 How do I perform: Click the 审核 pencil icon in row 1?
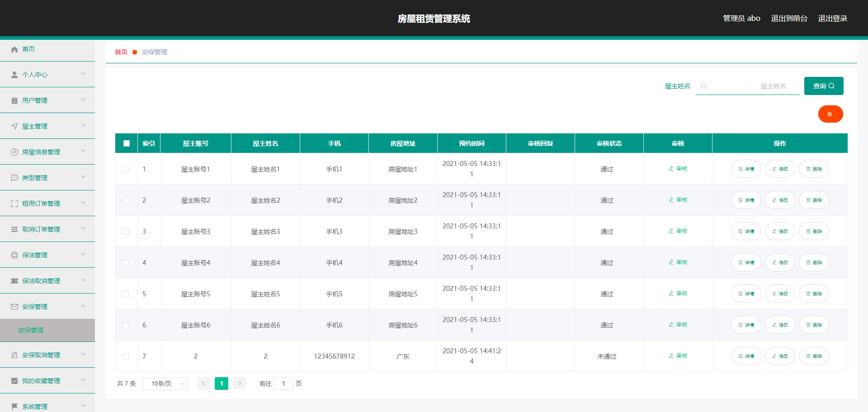point(671,169)
